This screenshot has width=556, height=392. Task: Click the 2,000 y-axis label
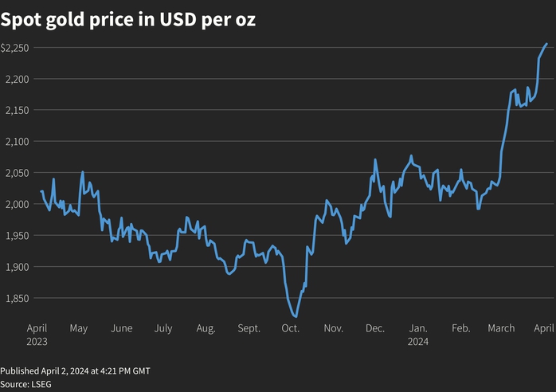[x=17, y=204]
